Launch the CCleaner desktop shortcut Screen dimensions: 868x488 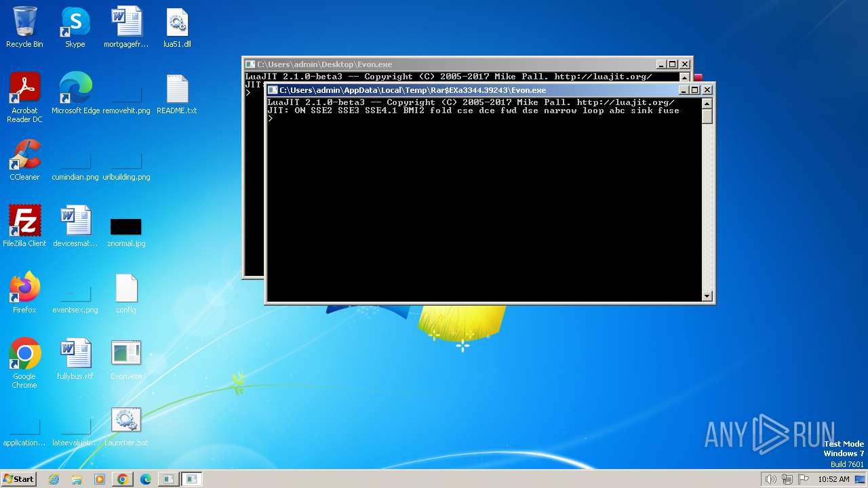point(24,160)
